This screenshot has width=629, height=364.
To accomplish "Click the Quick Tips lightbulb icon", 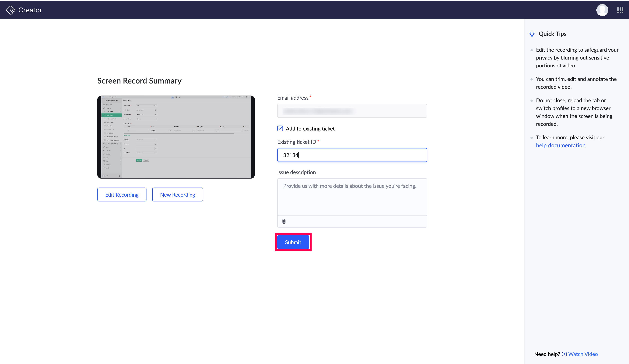I will click(x=532, y=34).
